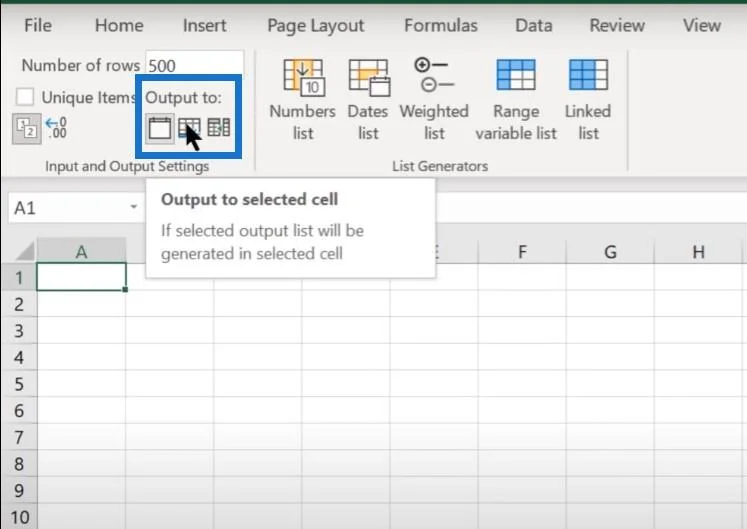Select column F header

coord(522,251)
